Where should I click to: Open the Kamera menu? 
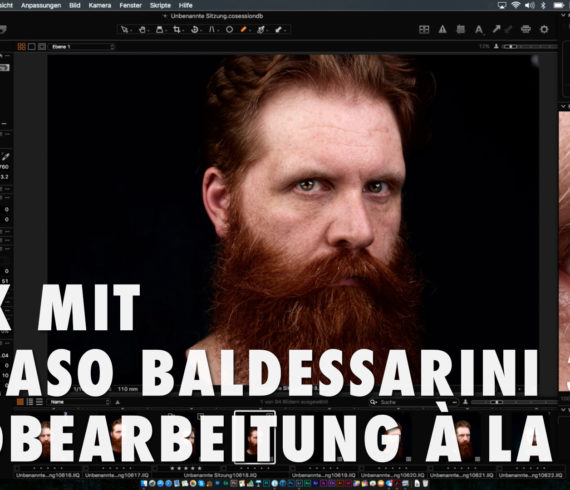100,5
